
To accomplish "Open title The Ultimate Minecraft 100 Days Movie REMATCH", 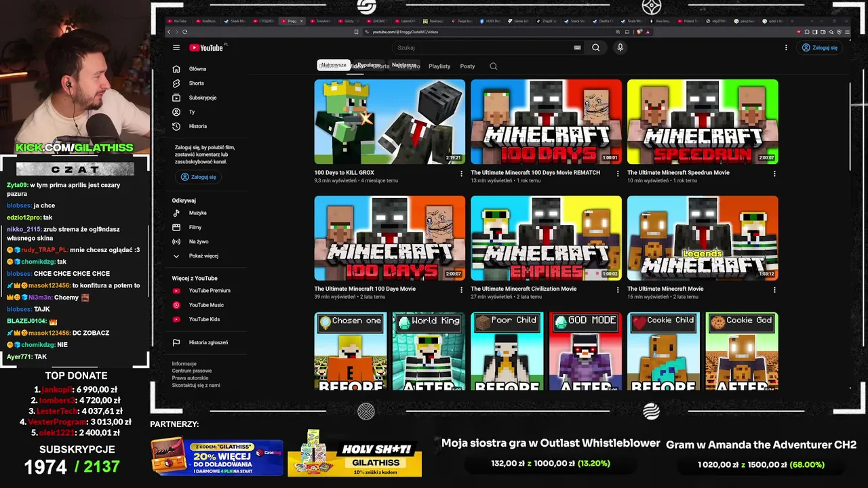I will (536, 173).
